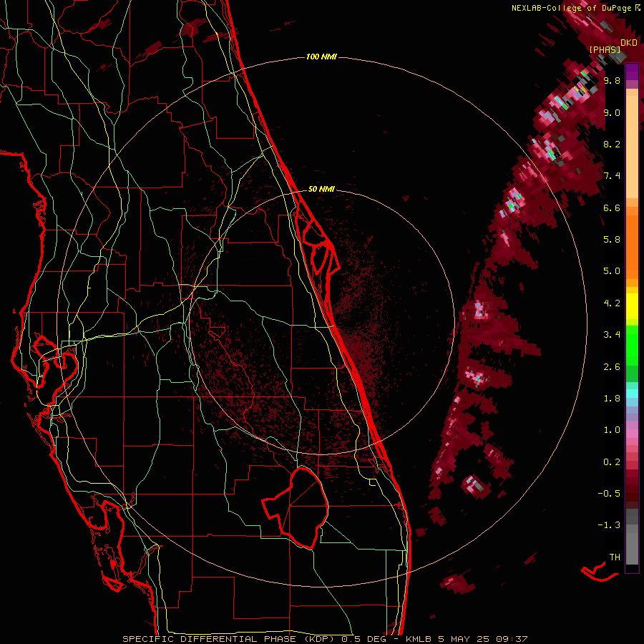Click the 5.8 scale value
The width and height of the screenshot is (644, 644).
tap(612, 239)
